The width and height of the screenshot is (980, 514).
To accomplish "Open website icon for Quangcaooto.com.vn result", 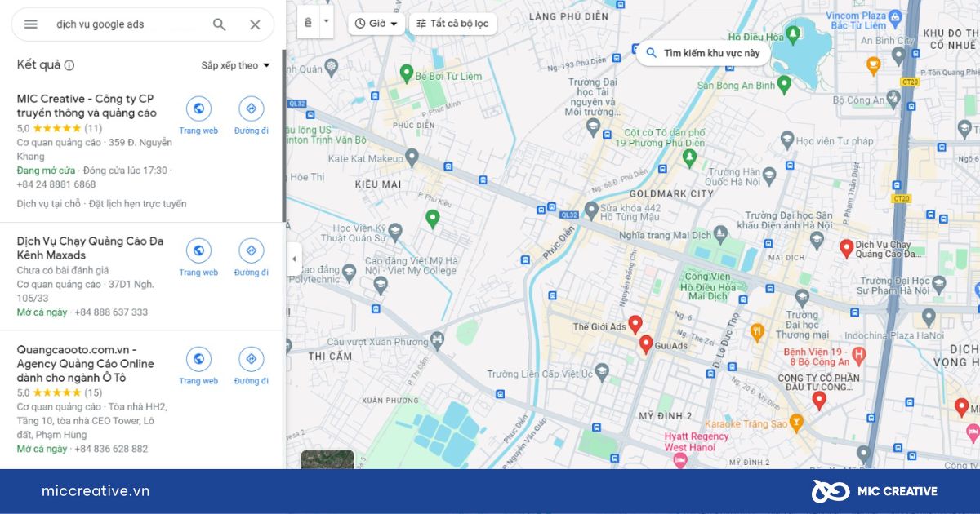I will pos(198,359).
